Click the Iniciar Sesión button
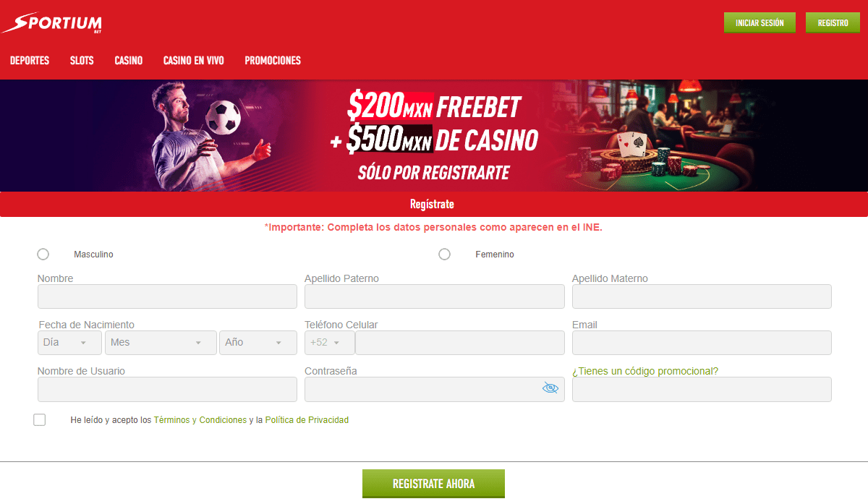Image resolution: width=868 pixels, height=504 pixels. click(759, 22)
